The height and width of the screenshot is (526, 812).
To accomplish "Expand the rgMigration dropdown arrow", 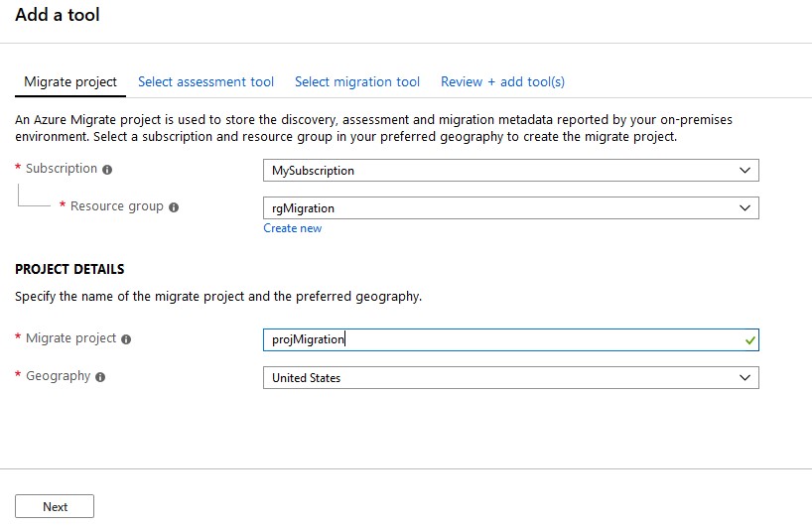I will tap(744, 208).
